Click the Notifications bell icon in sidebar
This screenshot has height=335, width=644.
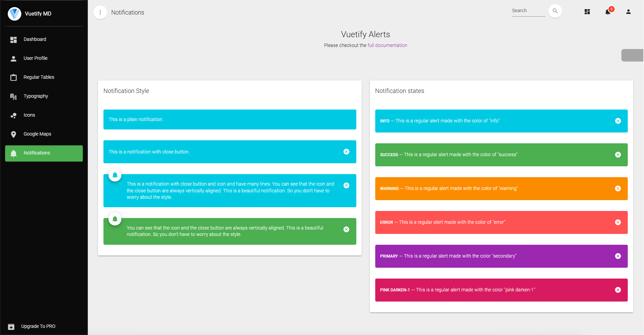14,153
